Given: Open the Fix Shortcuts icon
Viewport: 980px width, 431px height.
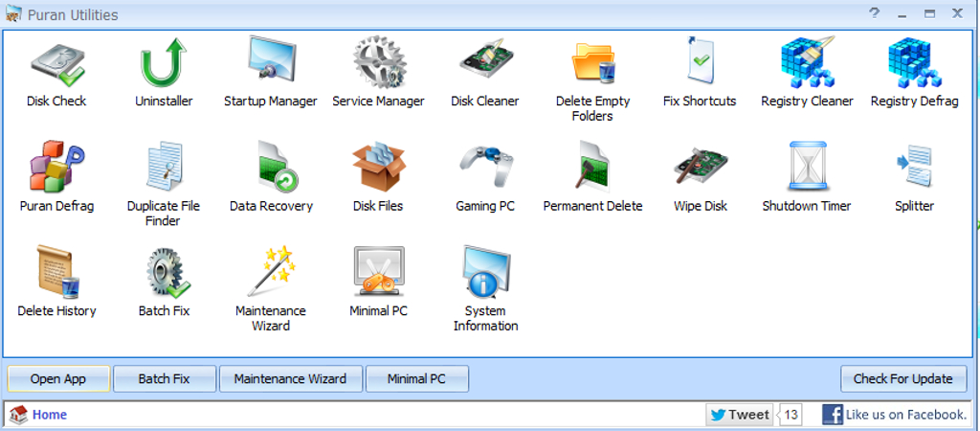Looking at the screenshot, I should pos(700,60).
